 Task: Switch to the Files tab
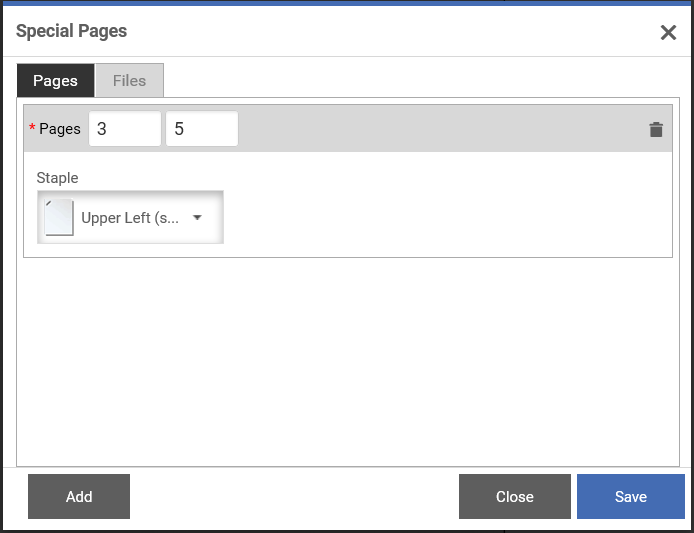tap(129, 81)
